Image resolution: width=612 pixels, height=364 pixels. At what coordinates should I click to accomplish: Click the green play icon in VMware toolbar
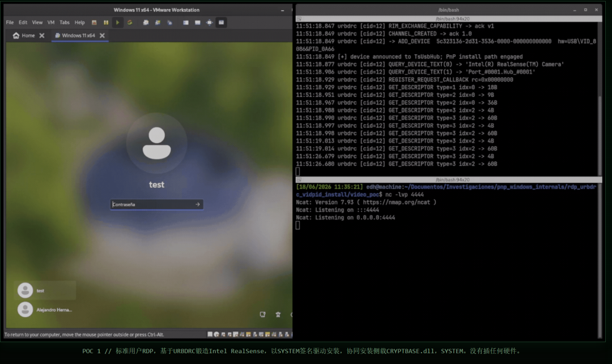[117, 23]
